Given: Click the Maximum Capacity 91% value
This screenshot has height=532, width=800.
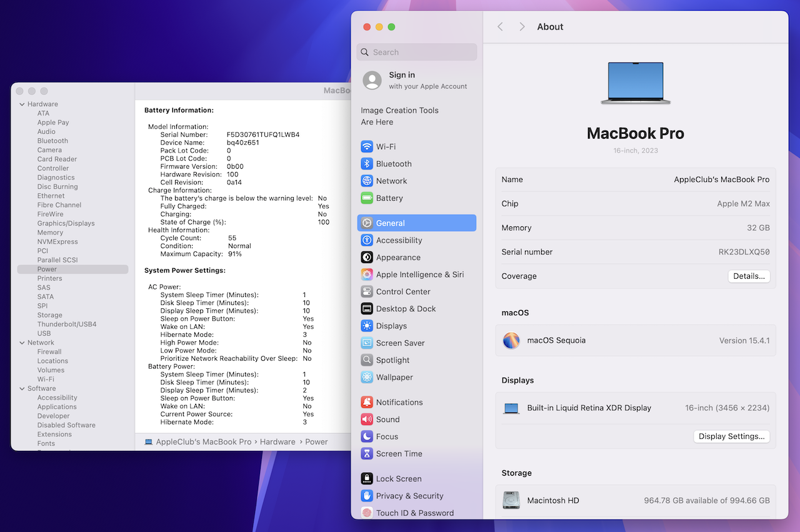Looking at the screenshot, I should (234, 254).
